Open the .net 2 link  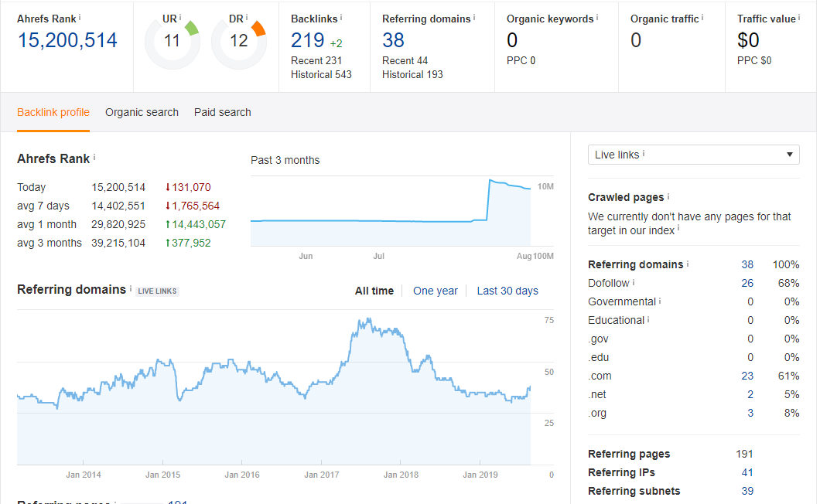750,395
